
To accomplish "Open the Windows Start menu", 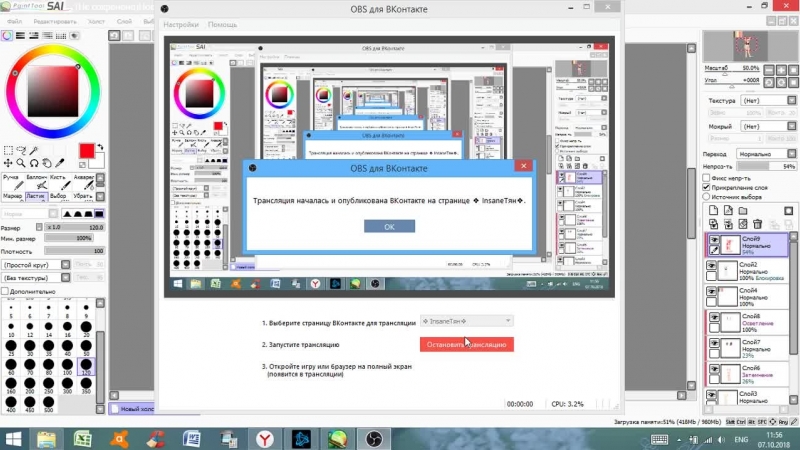I will 13,439.
